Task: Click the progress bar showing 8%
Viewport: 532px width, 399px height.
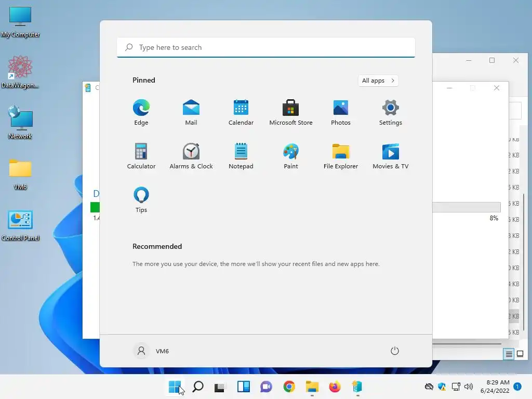Action: point(467,207)
